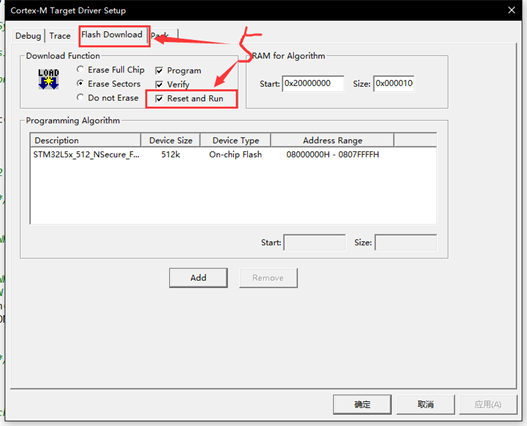Click the 取消 (Cancel) button
Image resolution: width=527 pixels, height=426 pixels.
[x=425, y=404]
